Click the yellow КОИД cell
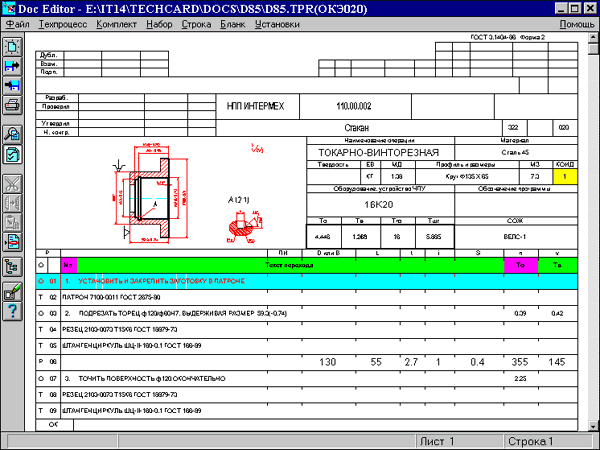600x450 pixels. pos(563,176)
